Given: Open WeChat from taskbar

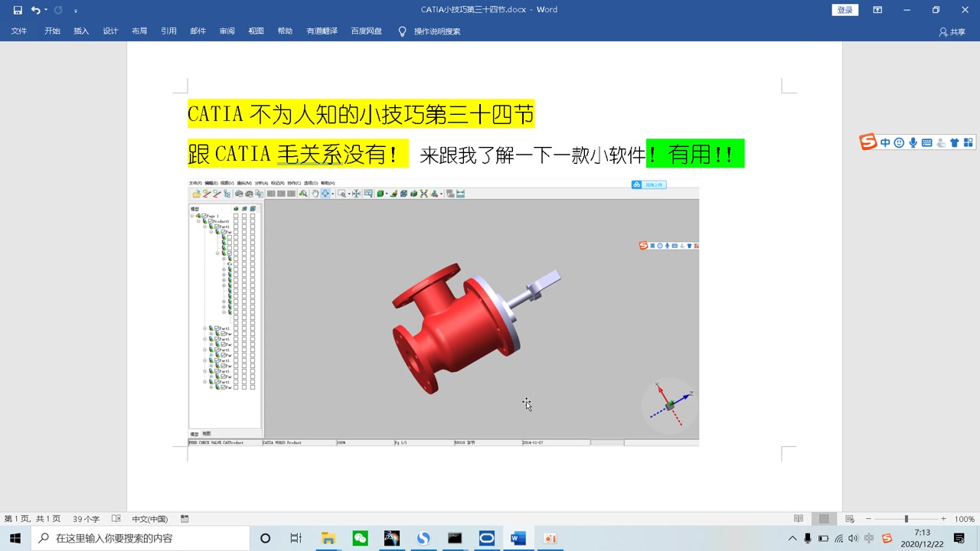Looking at the screenshot, I should click(x=360, y=538).
